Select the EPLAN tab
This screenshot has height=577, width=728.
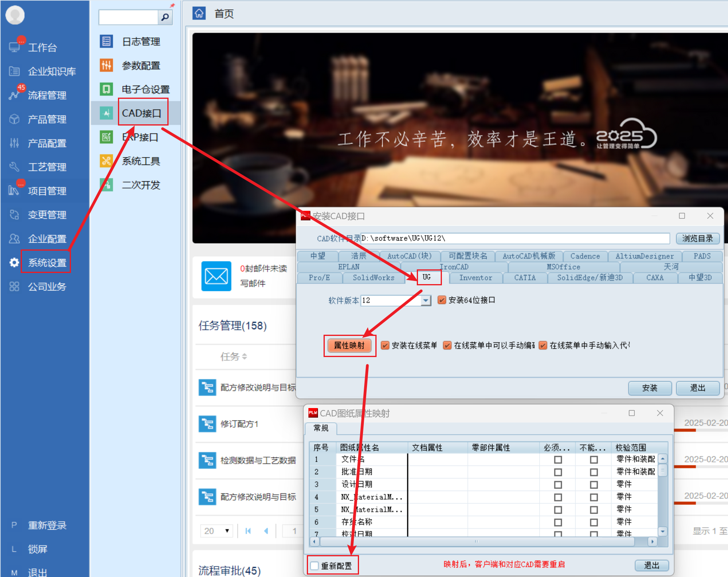[x=349, y=267]
